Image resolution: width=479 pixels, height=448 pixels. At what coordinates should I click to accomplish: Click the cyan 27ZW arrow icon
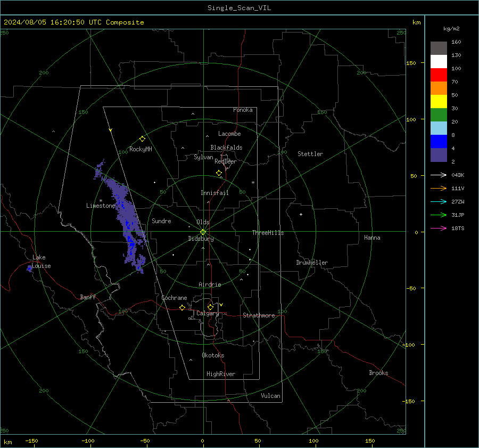[x=439, y=201]
